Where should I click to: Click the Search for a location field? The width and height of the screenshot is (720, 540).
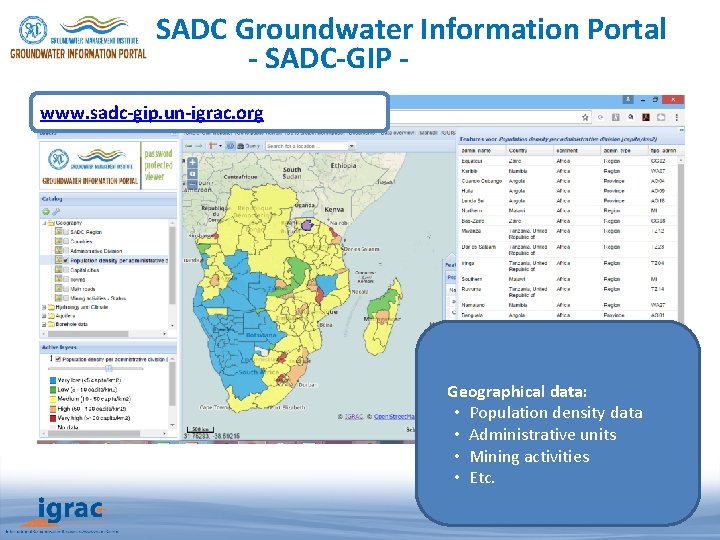306,146
